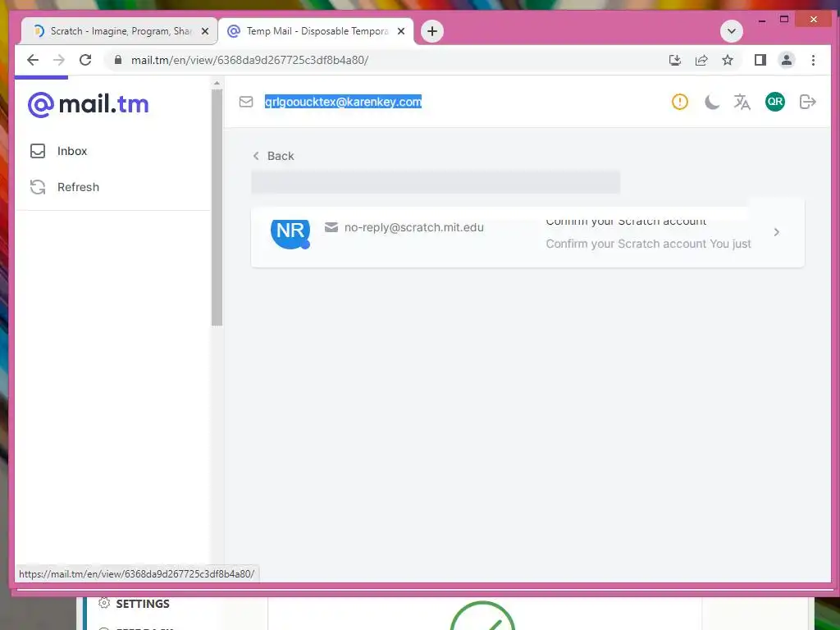Open the tab search dropdown arrow
This screenshot has width=840, height=630.
coord(731,31)
